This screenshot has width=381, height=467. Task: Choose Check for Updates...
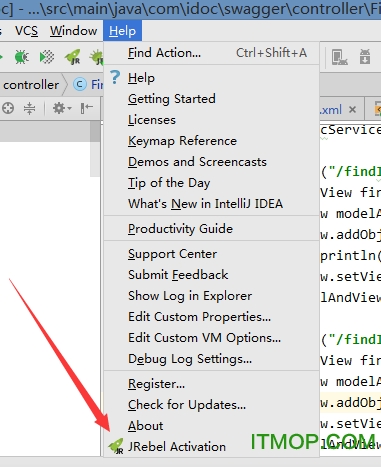211,405
